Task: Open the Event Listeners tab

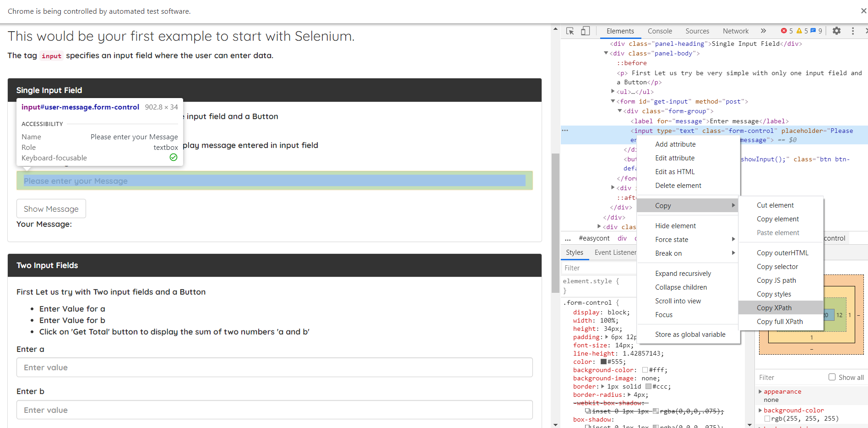Action: pos(615,252)
